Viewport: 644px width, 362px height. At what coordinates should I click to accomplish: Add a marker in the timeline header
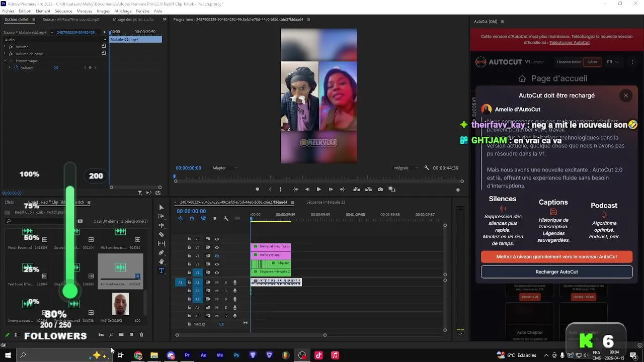pyautogui.click(x=215, y=219)
